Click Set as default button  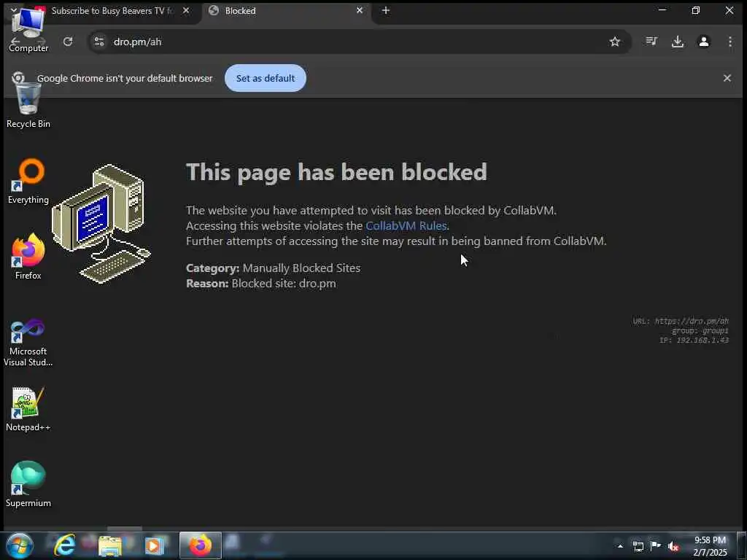pyautogui.click(x=266, y=78)
